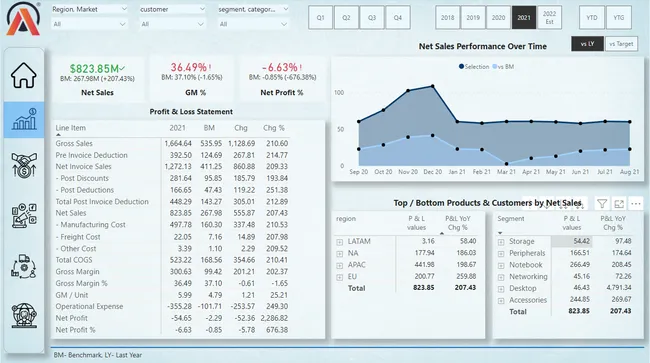Screen dimensions: 650x363
Task: Sort by Line Item column header
Action: 71,128
